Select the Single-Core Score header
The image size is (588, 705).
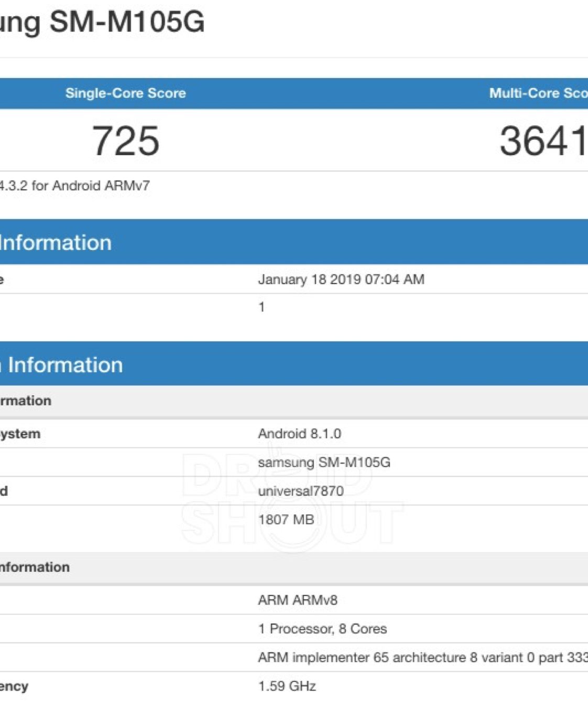point(125,93)
